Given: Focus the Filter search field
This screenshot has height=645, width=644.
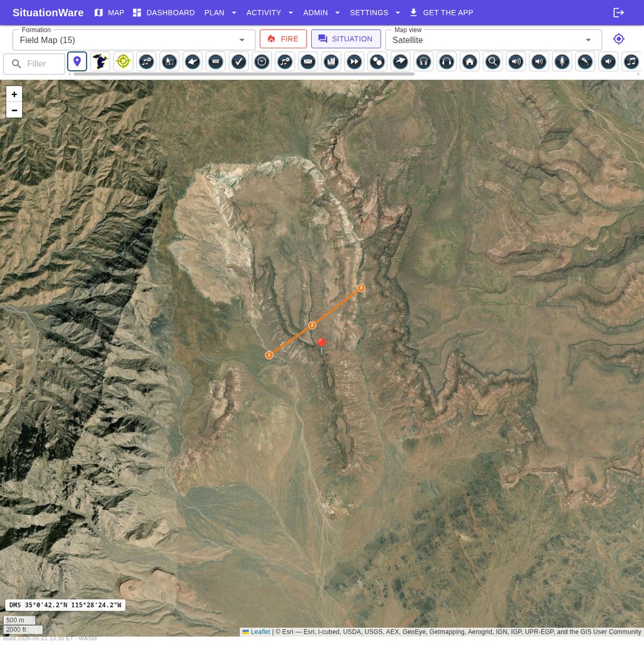Looking at the screenshot, I should (34, 64).
